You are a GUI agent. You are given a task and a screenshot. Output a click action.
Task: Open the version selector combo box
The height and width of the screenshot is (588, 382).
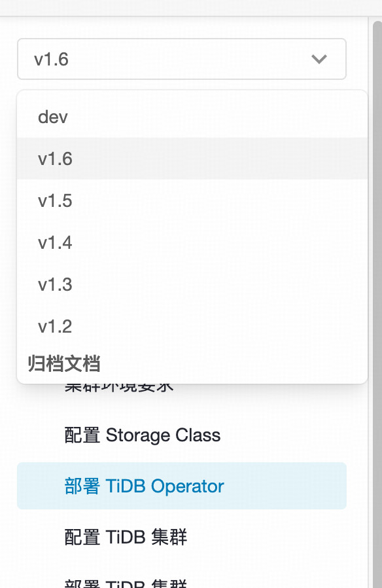(182, 59)
